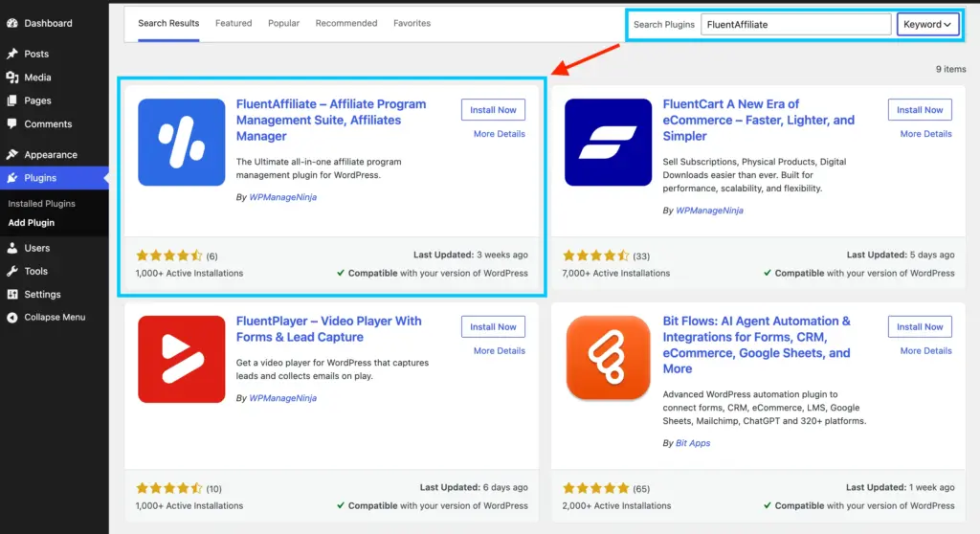Click the Settings icon in sidebar
This screenshot has height=534, width=980.
(x=11, y=295)
